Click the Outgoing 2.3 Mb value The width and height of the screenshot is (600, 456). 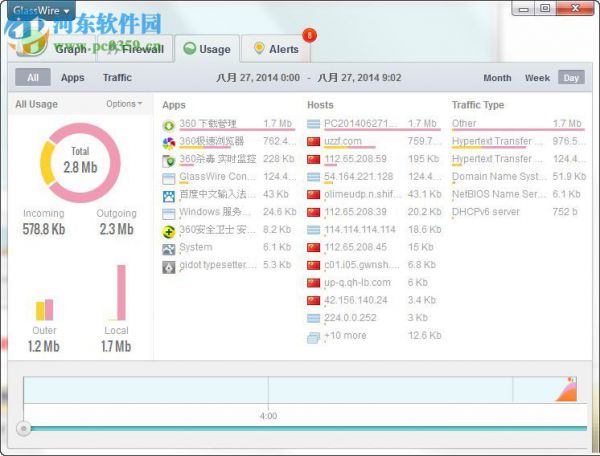coord(116,229)
